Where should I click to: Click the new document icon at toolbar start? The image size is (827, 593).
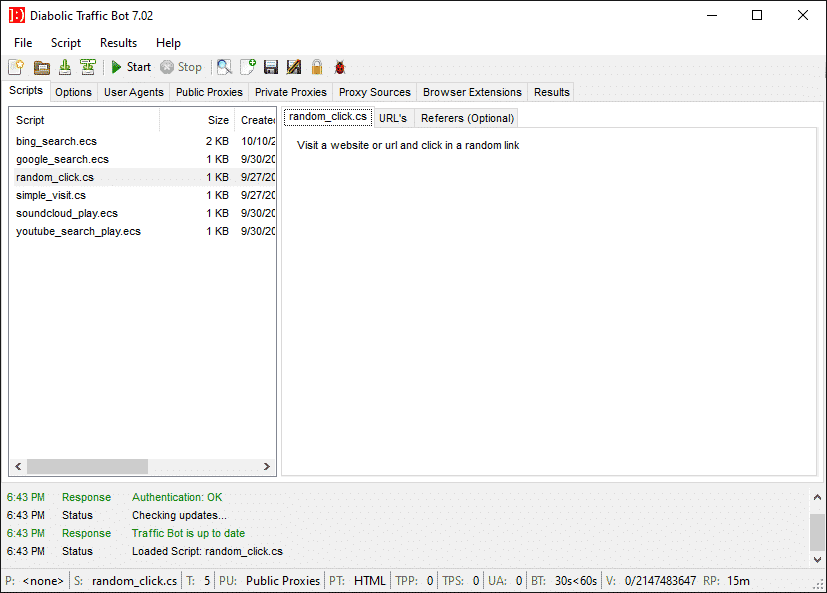(x=16, y=66)
